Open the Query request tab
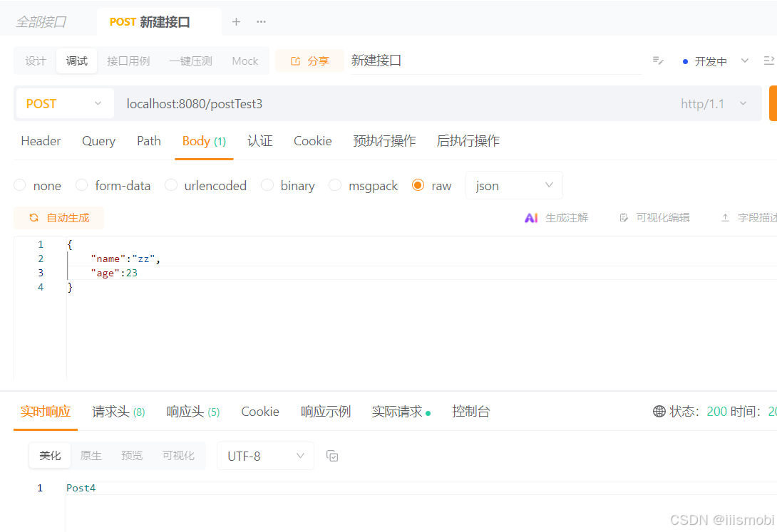Image resolution: width=777 pixels, height=532 pixels. [x=98, y=141]
